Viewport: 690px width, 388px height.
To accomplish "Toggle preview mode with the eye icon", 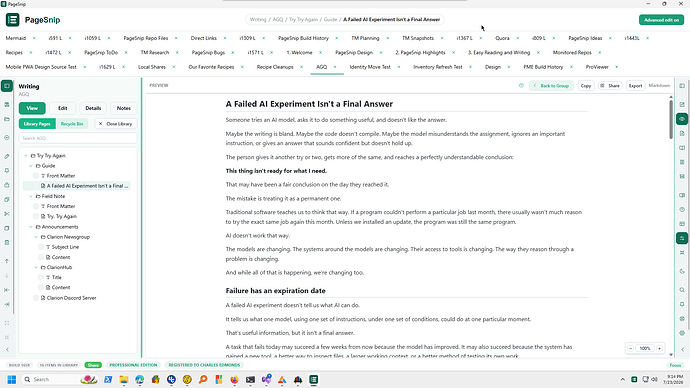I will (682, 119).
